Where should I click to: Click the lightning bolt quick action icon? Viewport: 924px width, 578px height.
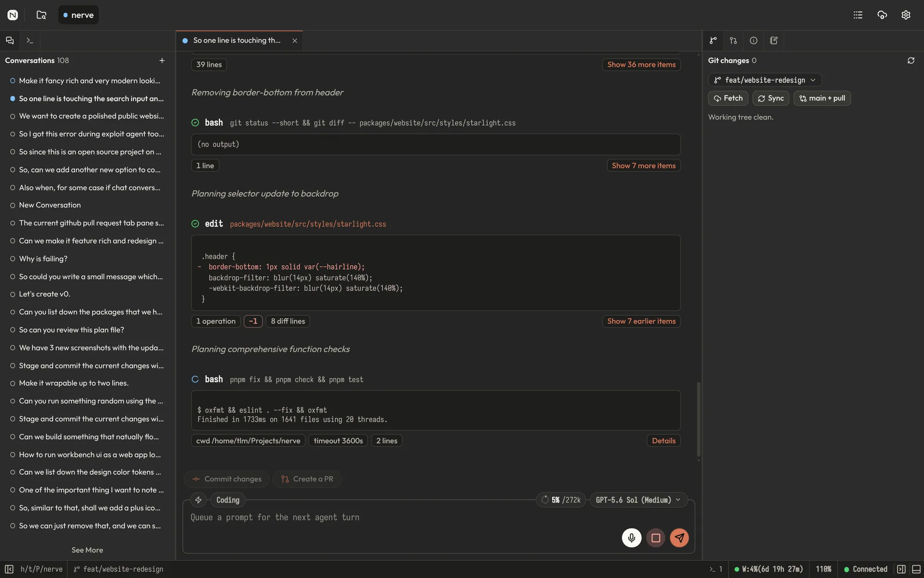198,500
